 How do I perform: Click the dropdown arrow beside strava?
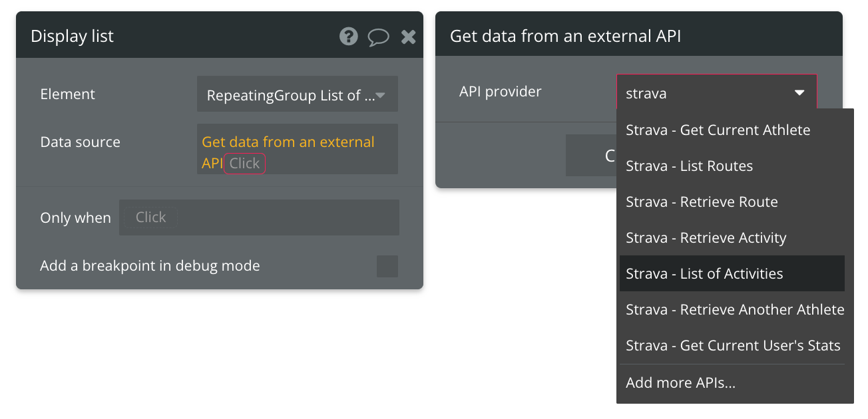[x=799, y=93]
